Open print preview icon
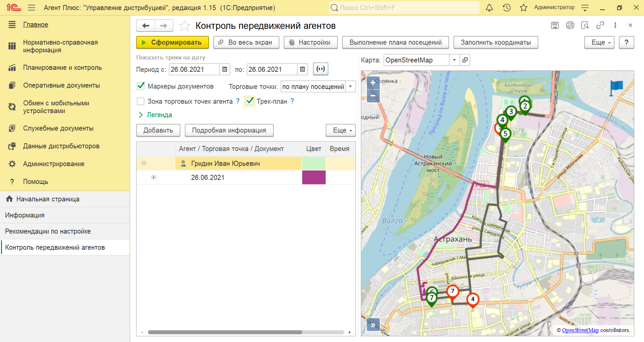The width and height of the screenshot is (644, 342). tap(585, 25)
